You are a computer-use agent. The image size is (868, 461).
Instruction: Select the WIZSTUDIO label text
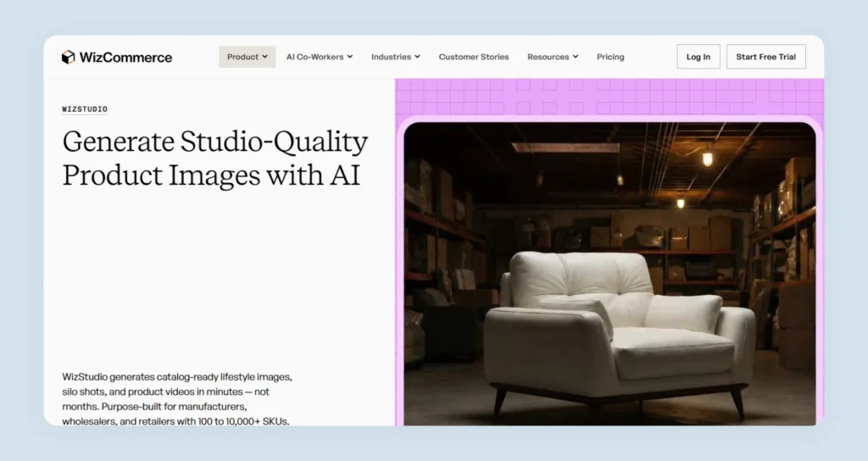(x=85, y=109)
